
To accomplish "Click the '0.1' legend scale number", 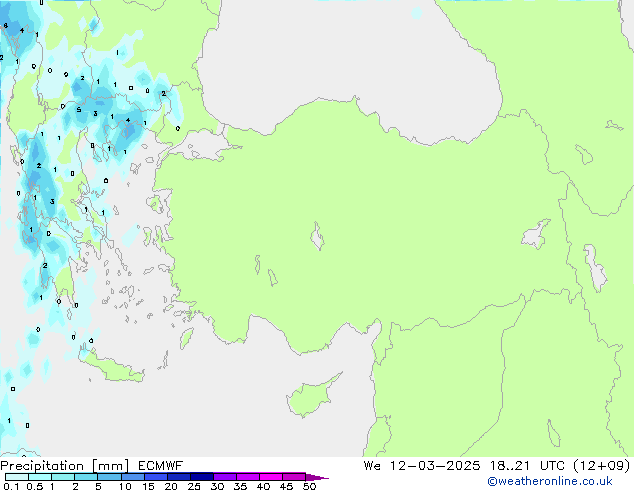I will click(x=11, y=486).
